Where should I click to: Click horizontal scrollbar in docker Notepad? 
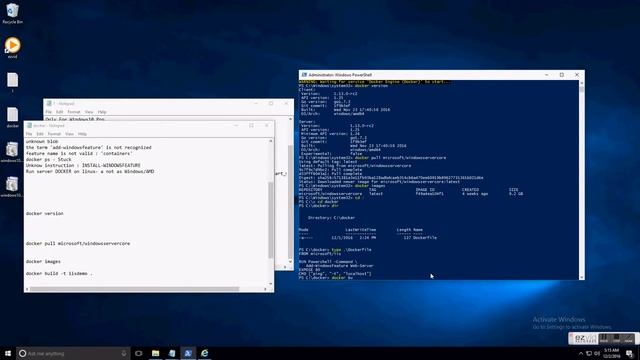coord(134,289)
